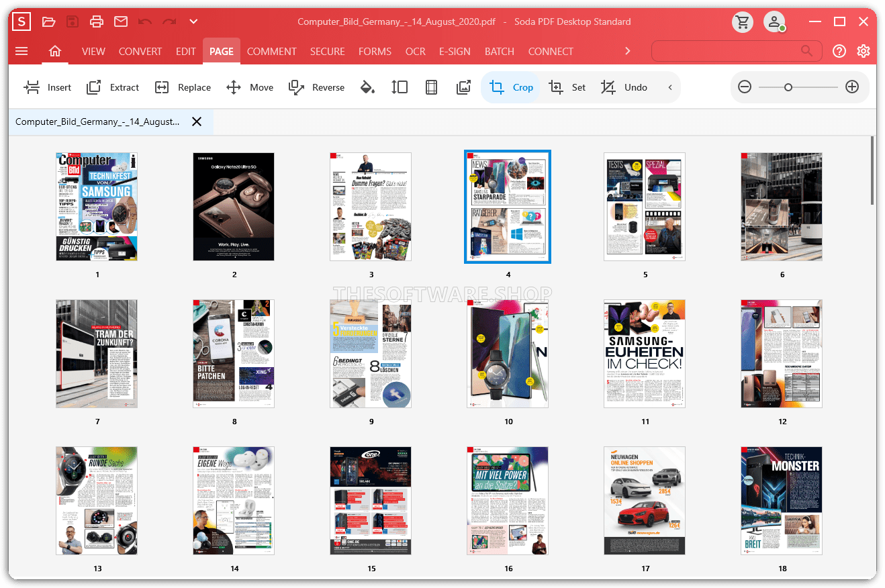The height and width of the screenshot is (588, 885).
Task: Click the shopping cart icon
Action: click(x=742, y=21)
